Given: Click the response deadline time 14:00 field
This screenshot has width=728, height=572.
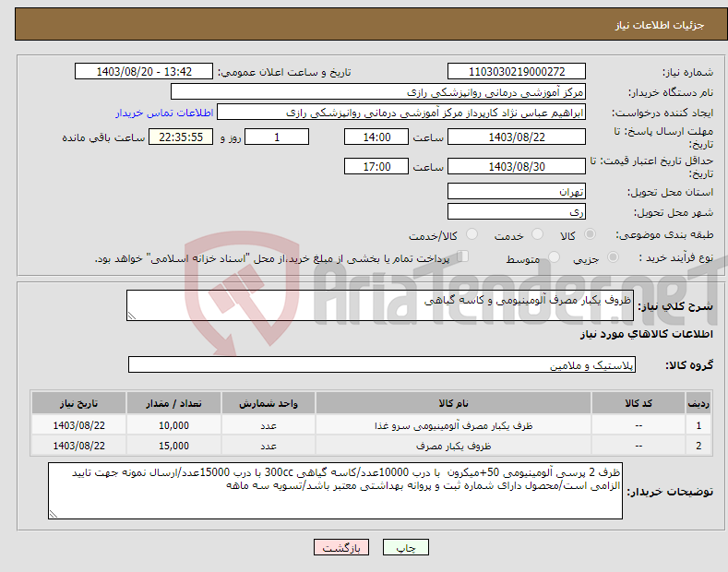Looking at the screenshot, I should pos(376,137).
